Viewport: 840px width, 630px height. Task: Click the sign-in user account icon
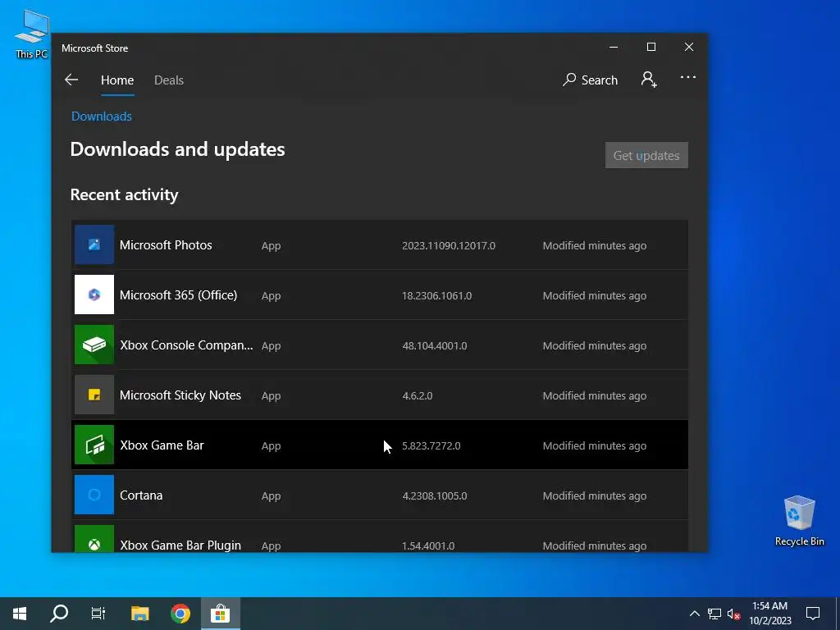coord(649,80)
